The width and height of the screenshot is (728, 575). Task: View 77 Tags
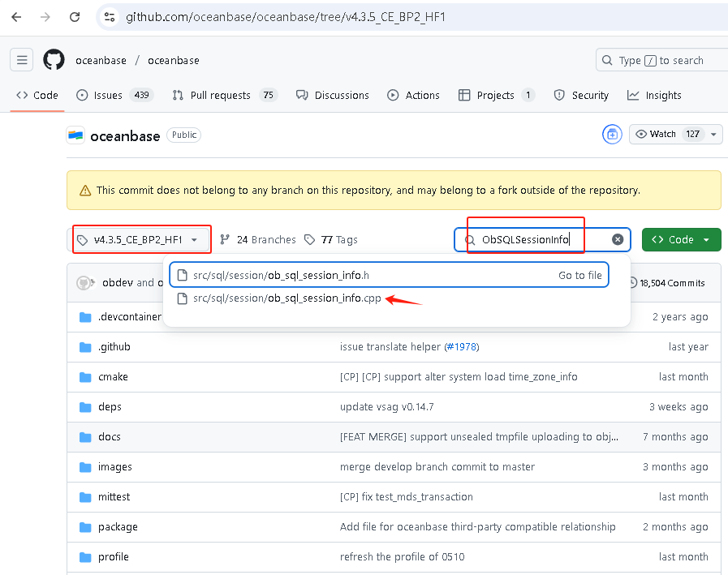pos(330,239)
